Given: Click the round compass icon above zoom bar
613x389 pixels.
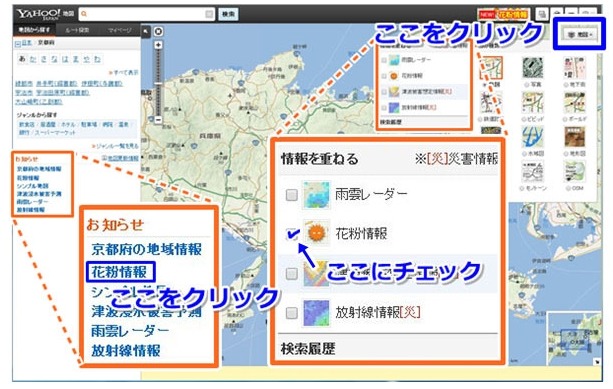Looking at the screenshot, I should coord(158,31).
